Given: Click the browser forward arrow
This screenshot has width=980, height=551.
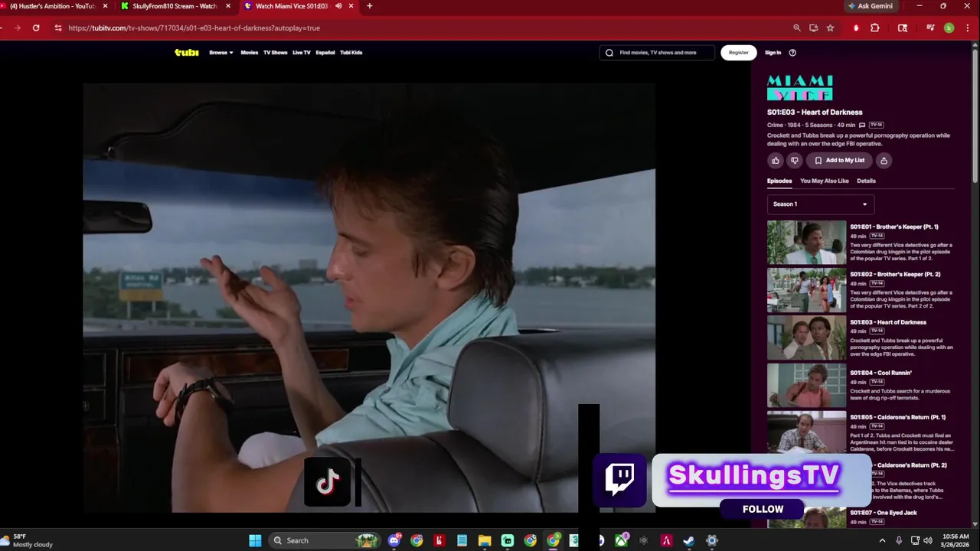Looking at the screenshot, I should (x=17, y=28).
